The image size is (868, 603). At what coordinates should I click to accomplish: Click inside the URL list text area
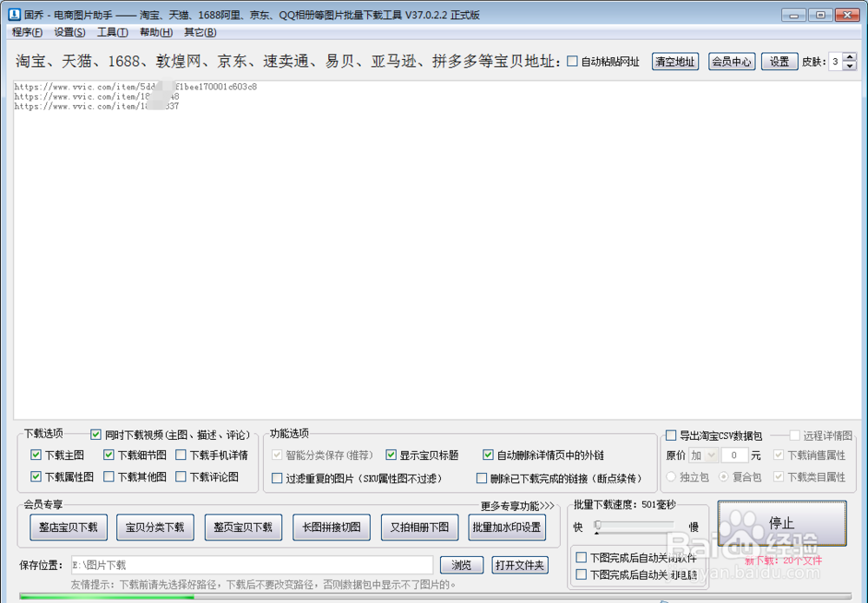click(x=437, y=250)
